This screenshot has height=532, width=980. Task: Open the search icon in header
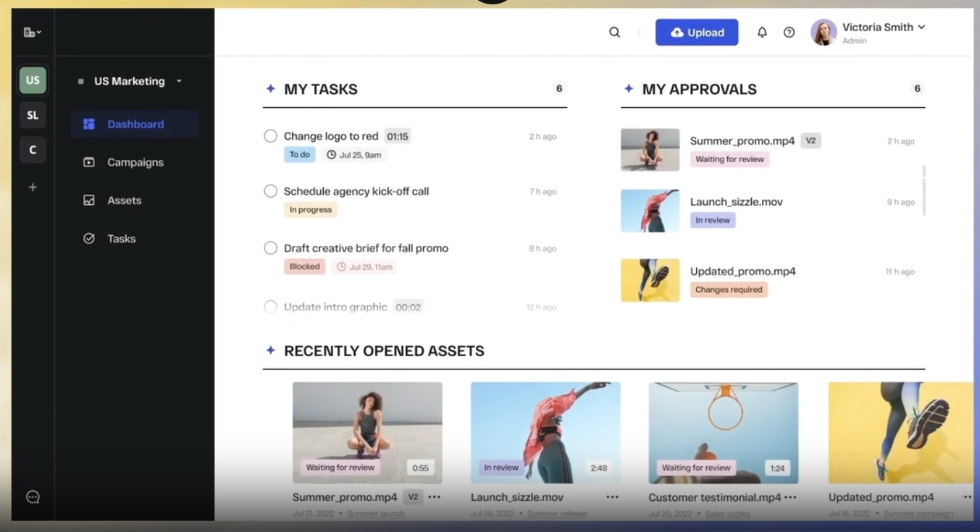614,33
